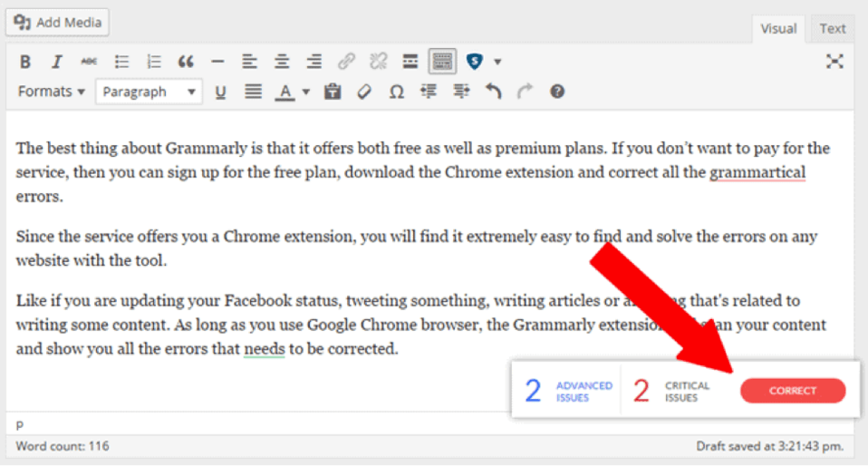Remove link with the unlink icon
This screenshot has width=868, height=466.
tap(378, 62)
